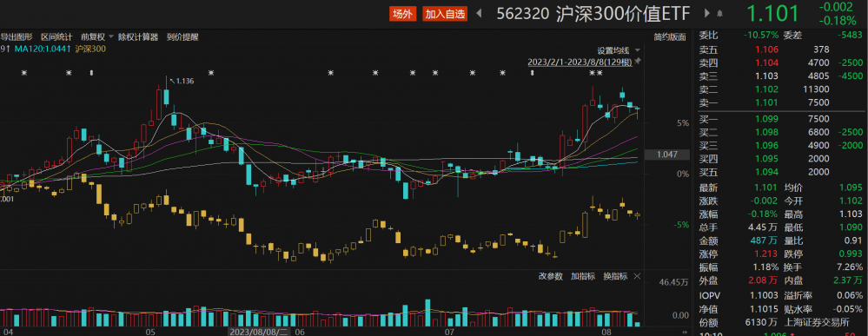Click the -0.18% change in header
Screen dimensions: 868x336
tap(837, 21)
